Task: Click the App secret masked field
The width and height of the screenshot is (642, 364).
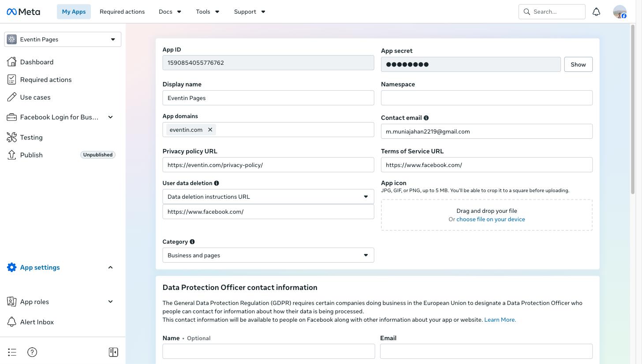Action: (x=471, y=64)
